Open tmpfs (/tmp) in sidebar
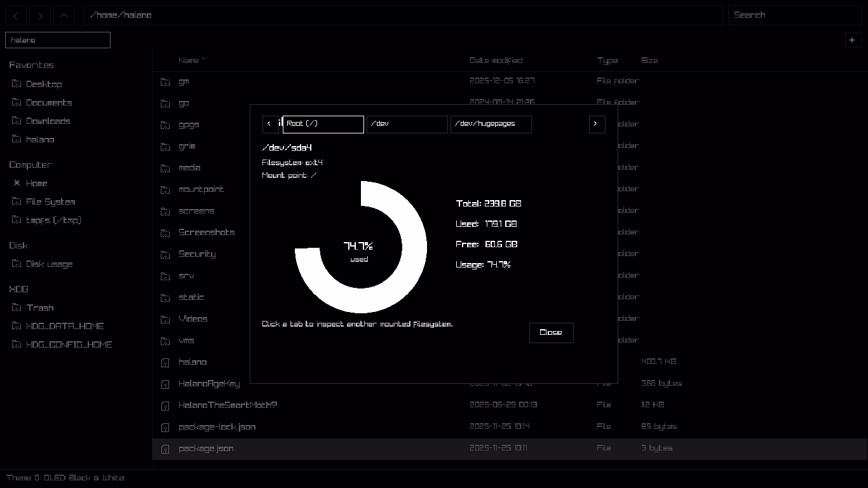 point(54,220)
